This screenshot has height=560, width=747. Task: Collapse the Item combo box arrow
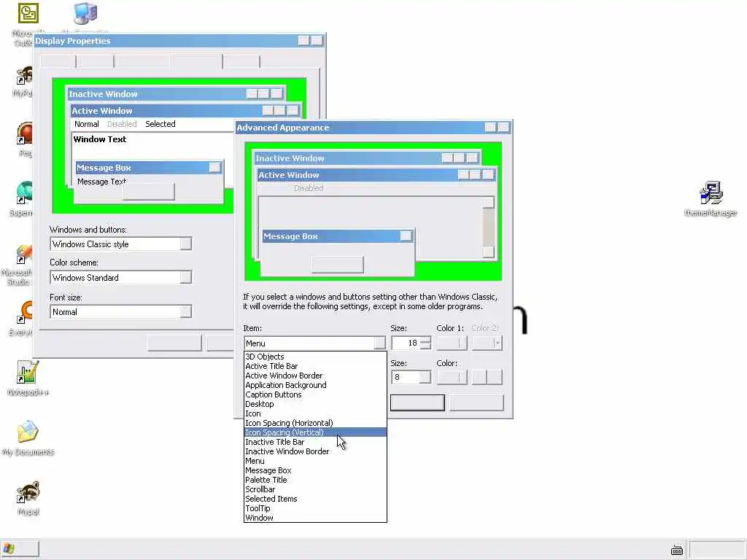[379, 343]
